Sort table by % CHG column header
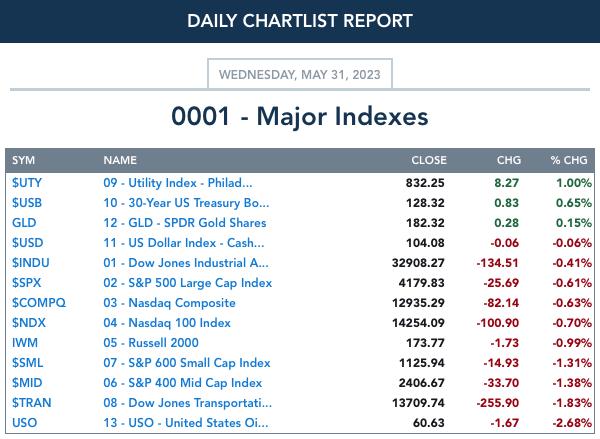The height and width of the screenshot is (439, 600). click(569, 160)
